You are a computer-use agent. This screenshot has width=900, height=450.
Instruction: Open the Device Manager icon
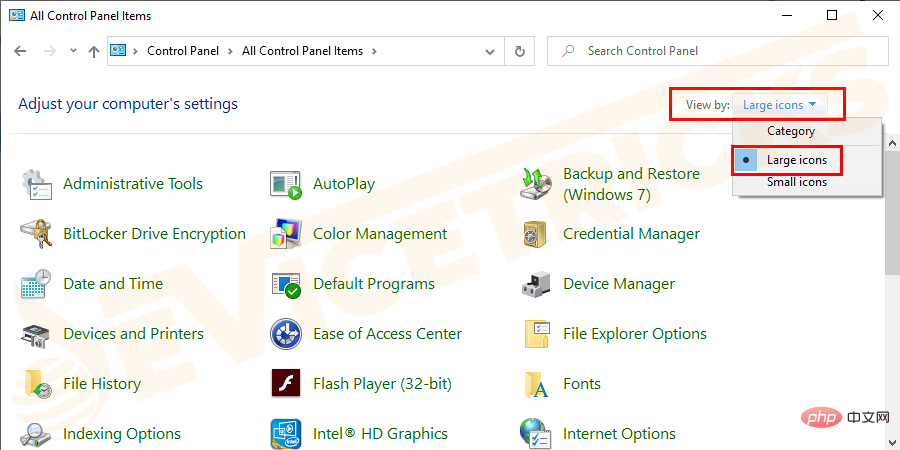(x=536, y=284)
